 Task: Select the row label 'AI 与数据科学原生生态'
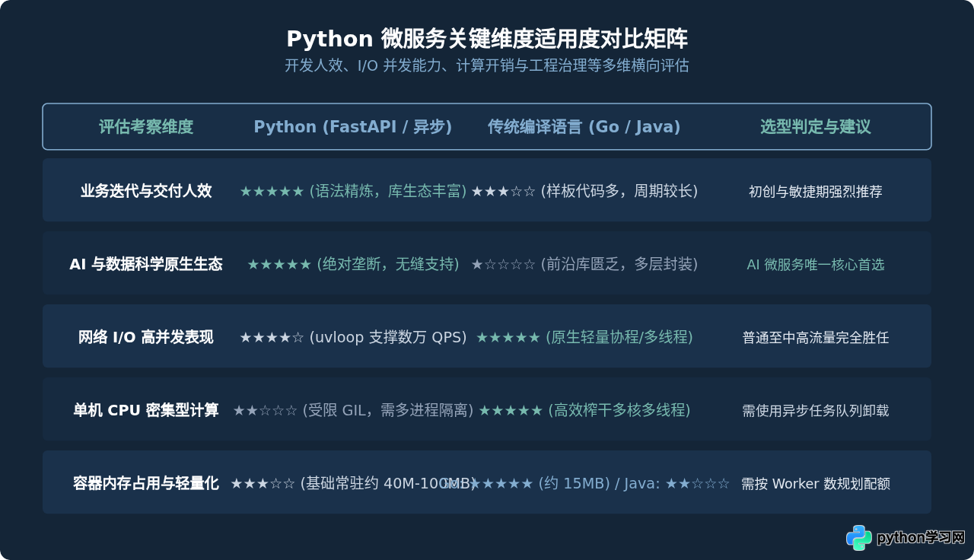[146, 264]
